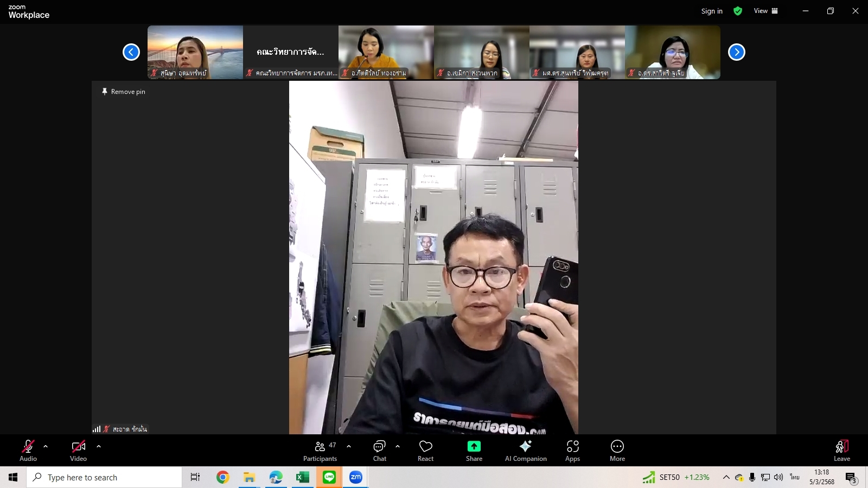The height and width of the screenshot is (488, 868).
Task: Open the Apps icon in toolbar
Action: (573, 446)
